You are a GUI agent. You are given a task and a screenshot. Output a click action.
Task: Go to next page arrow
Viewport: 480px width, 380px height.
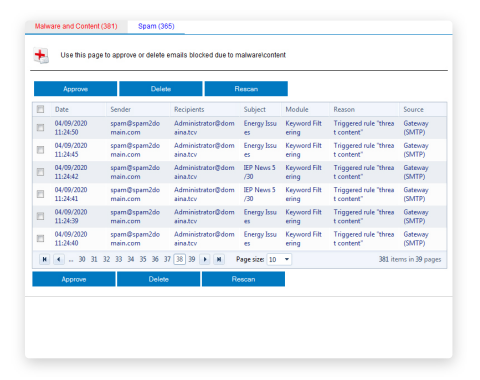coord(205,259)
